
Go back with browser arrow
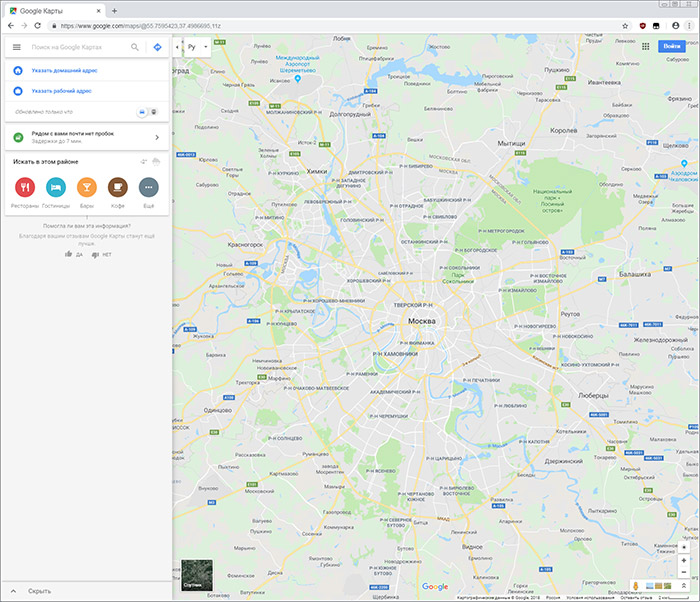[11, 25]
